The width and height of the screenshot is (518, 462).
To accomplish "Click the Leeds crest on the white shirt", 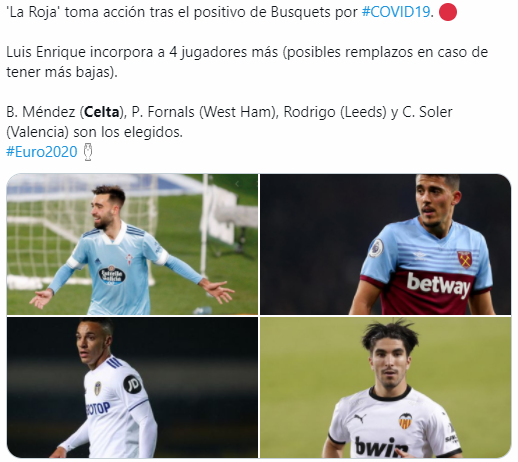I will click(x=97, y=389).
